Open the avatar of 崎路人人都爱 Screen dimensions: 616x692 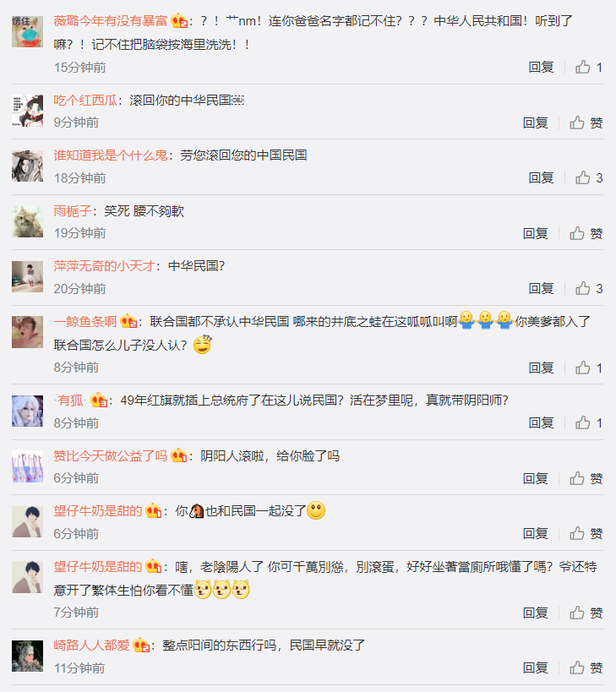(x=27, y=656)
